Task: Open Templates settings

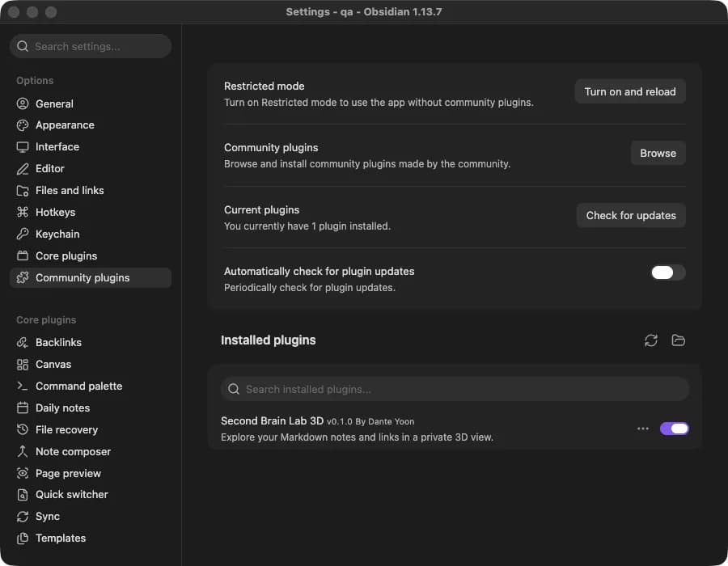Action: [91, 539]
